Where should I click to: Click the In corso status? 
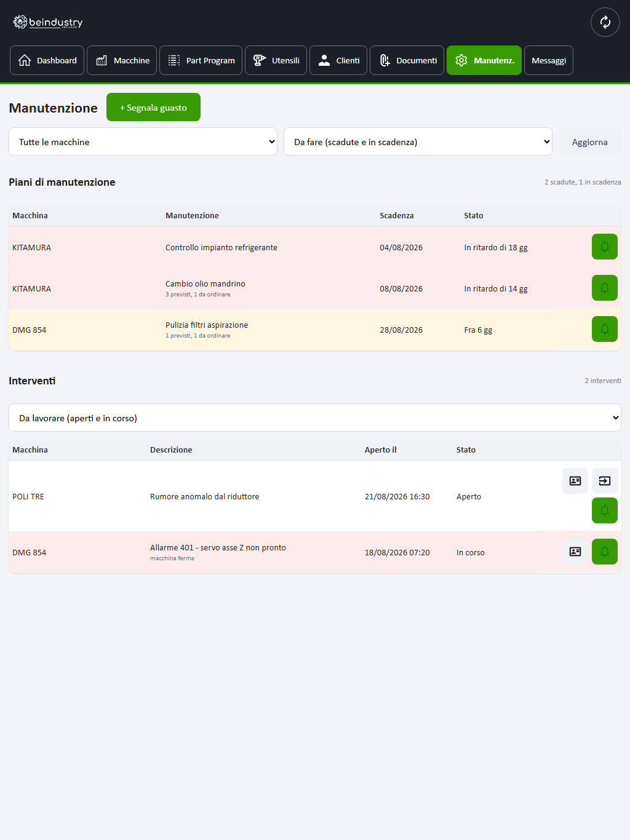point(471,552)
